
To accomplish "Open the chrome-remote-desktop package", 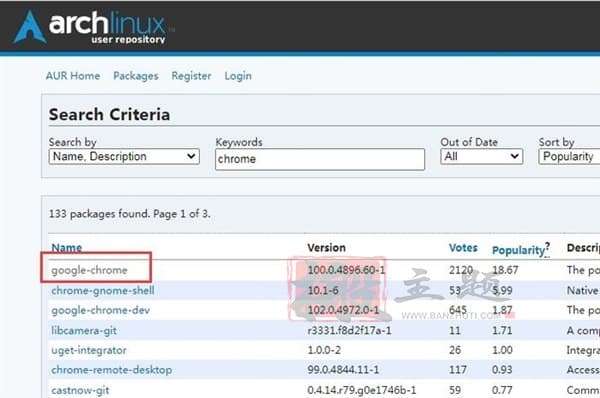I will (112, 370).
